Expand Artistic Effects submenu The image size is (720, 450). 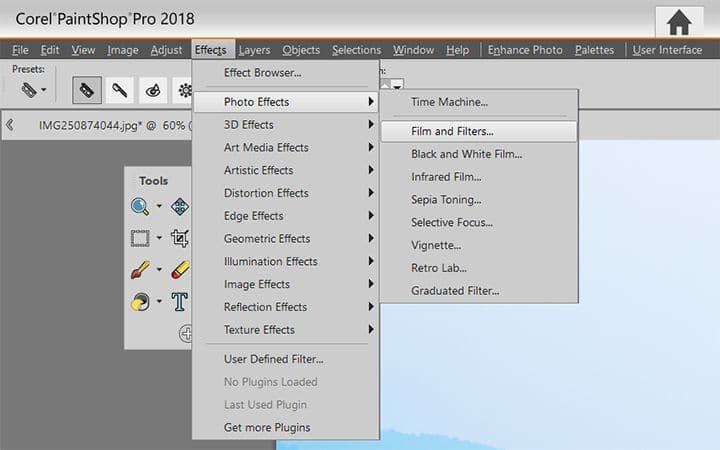285,170
